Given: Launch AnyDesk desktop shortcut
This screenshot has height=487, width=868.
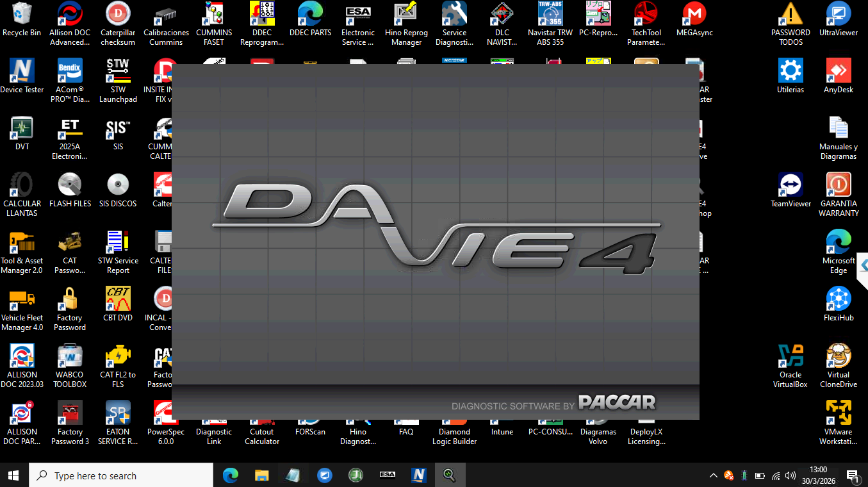Looking at the screenshot, I should click(x=839, y=76).
